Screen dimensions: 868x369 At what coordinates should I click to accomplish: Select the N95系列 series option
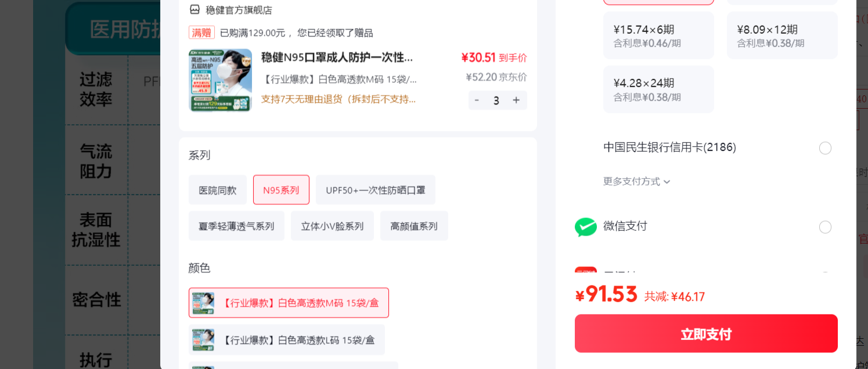pyautogui.click(x=281, y=190)
